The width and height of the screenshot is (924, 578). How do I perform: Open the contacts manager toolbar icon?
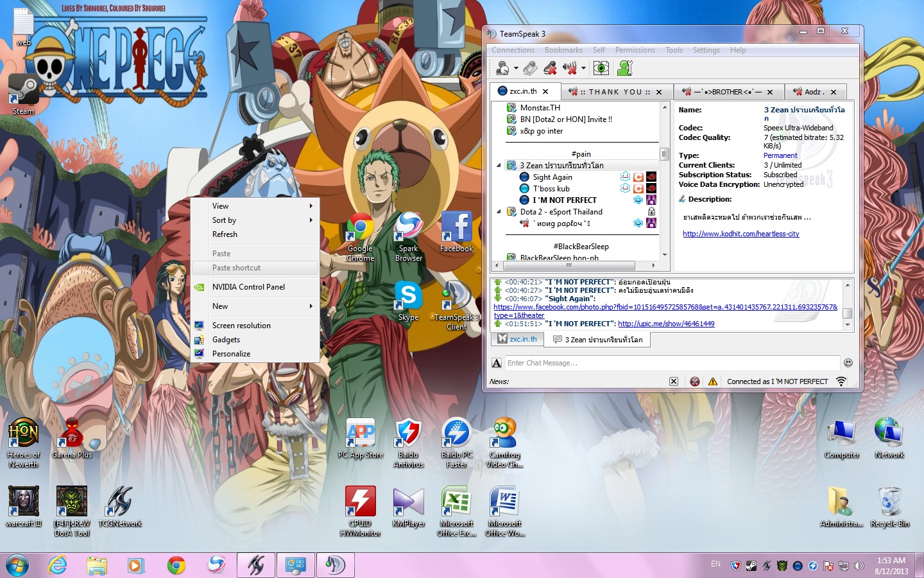pos(624,67)
